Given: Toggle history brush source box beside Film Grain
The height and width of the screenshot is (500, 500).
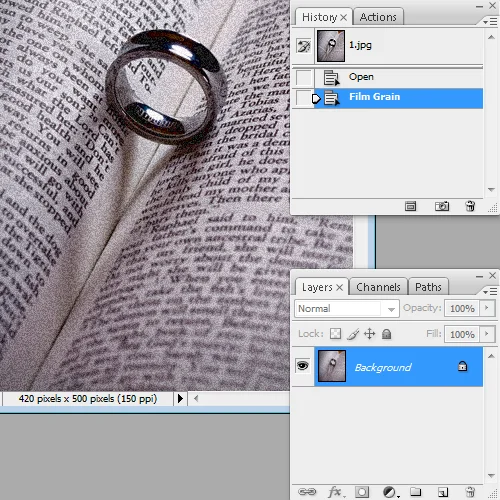Looking at the screenshot, I should point(304,98).
